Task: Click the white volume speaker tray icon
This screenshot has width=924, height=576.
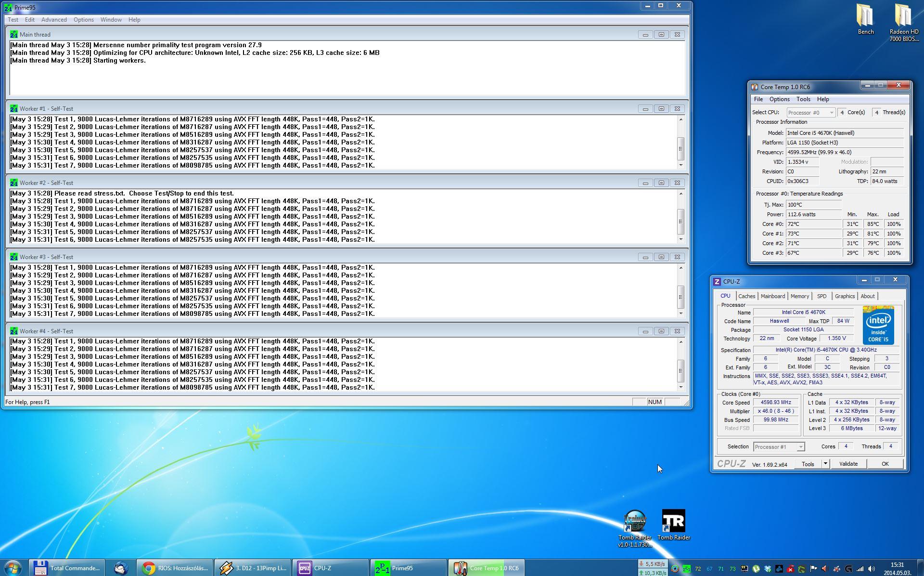Action: pos(872,569)
